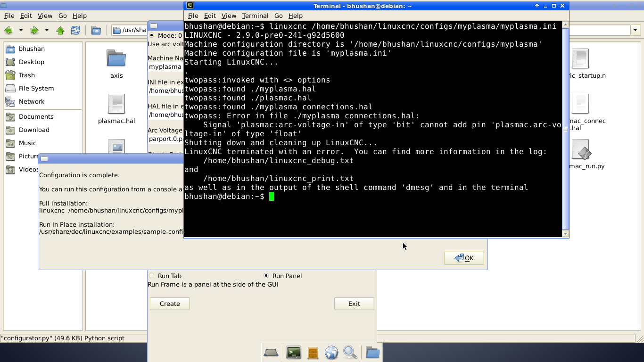Launch Terminal emulator from the bottom panel
644x362 pixels.
(294, 353)
